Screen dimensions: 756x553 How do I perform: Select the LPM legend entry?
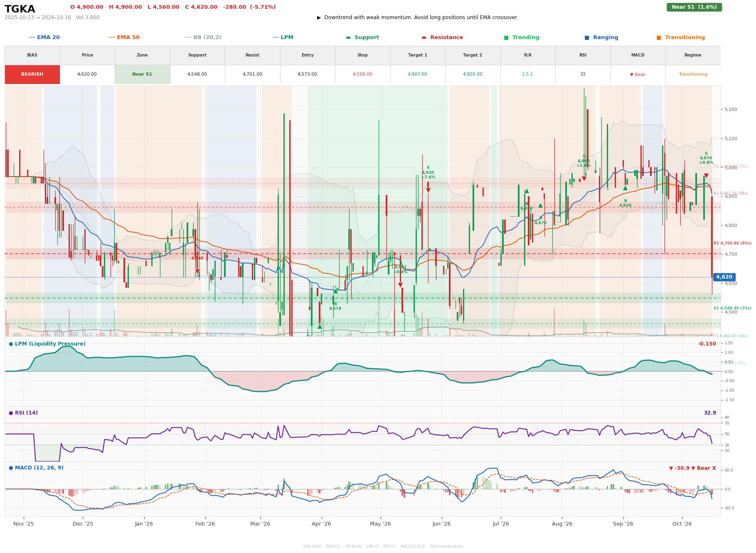click(x=283, y=37)
